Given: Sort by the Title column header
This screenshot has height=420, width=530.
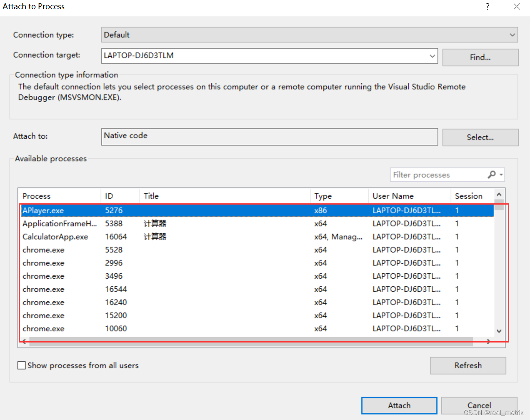Looking at the screenshot, I should pyautogui.click(x=225, y=196).
